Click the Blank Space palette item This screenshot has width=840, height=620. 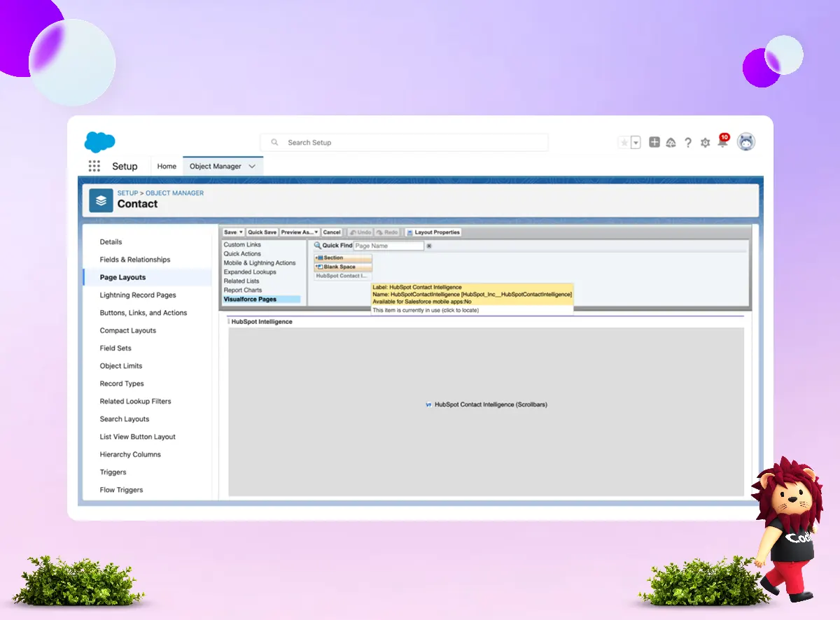pos(343,267)
